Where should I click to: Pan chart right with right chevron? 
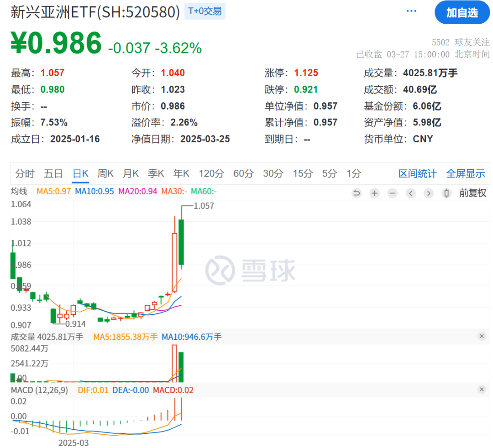[429, 193]
